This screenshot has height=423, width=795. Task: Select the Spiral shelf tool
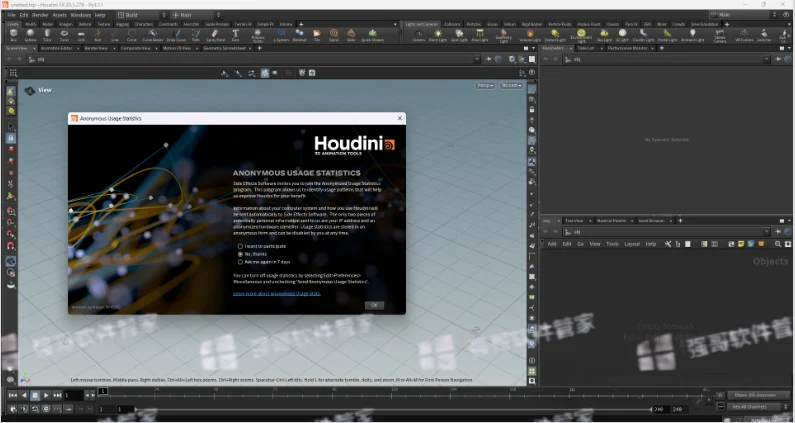coord(334,34)
